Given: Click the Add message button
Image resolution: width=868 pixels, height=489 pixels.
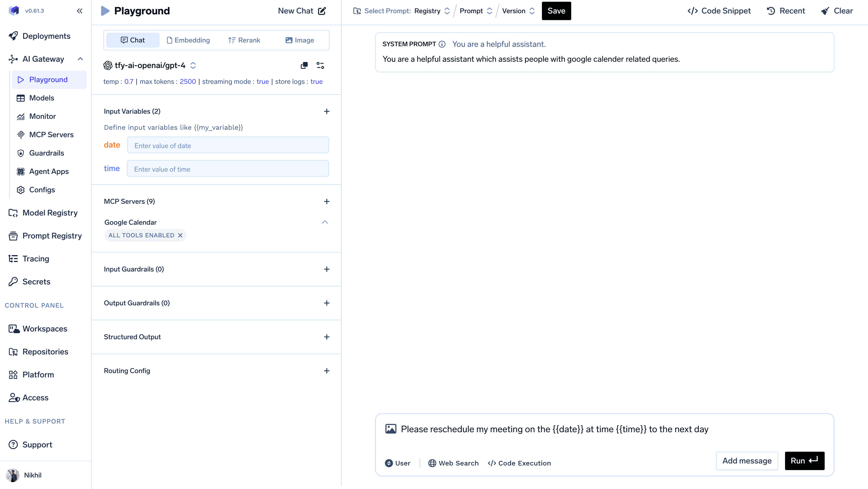Looking at the screenshot, I should click(x=747, y=461).
